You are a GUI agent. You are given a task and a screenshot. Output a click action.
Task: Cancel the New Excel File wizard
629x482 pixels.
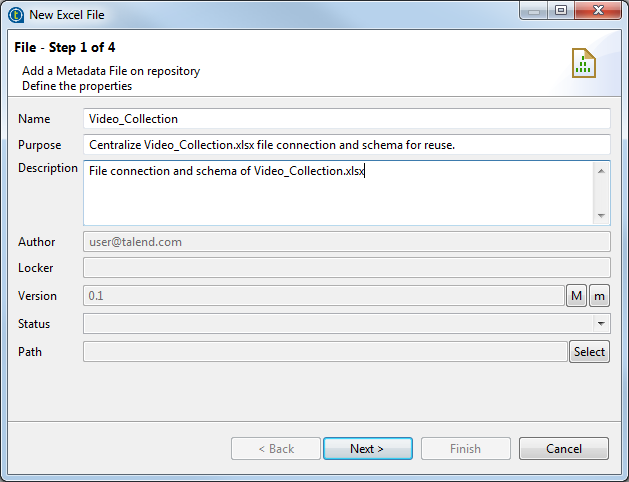point(564,449)
